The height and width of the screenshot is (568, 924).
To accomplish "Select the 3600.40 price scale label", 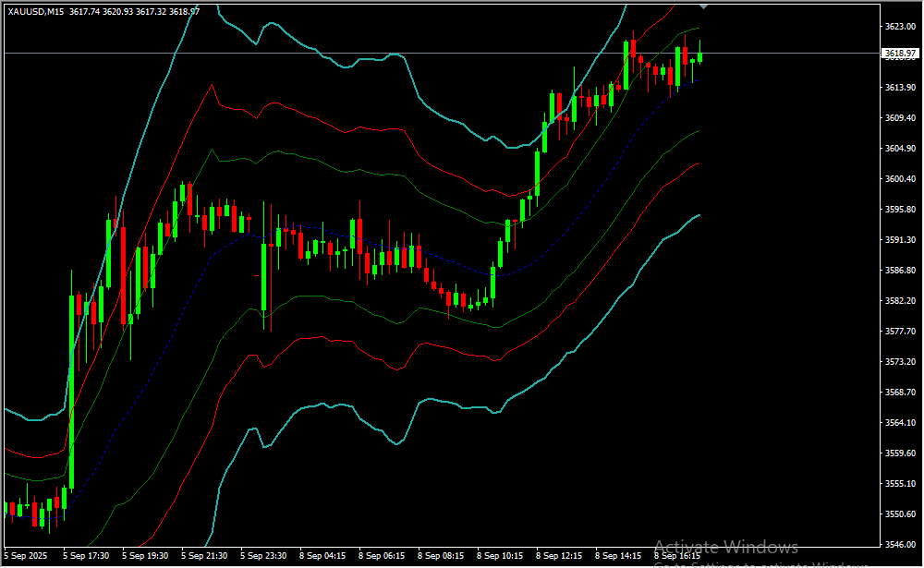I will (898, 179).
